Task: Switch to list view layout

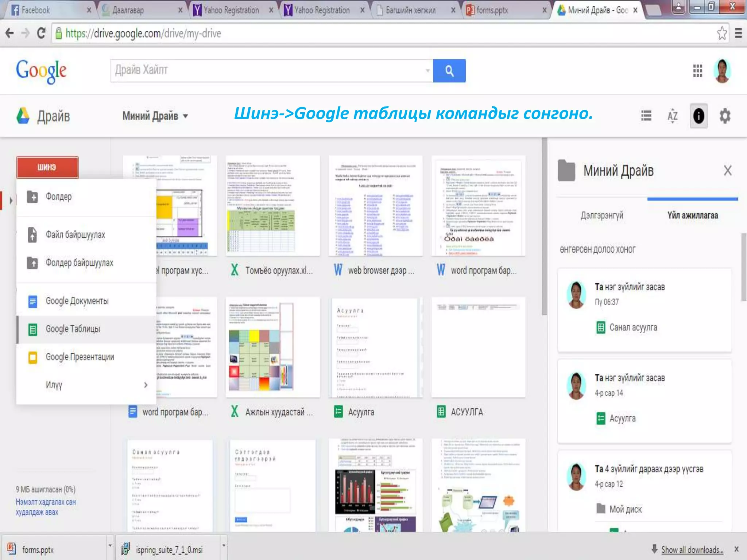Action: pyautogui.click(x=646, y=116)
